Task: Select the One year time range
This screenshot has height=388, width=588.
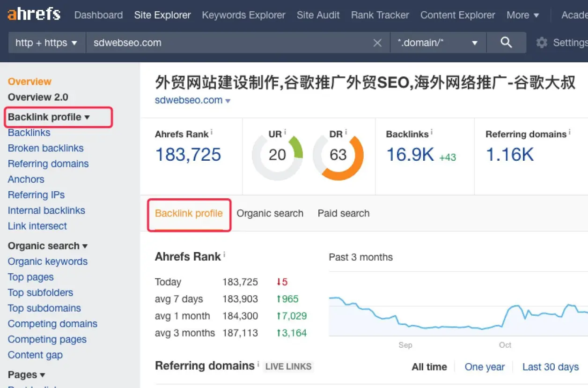Action: click(x=485, y=367)
